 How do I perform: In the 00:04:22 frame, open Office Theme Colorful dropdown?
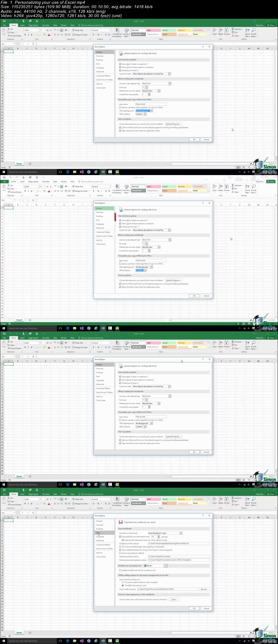point(145,270)
